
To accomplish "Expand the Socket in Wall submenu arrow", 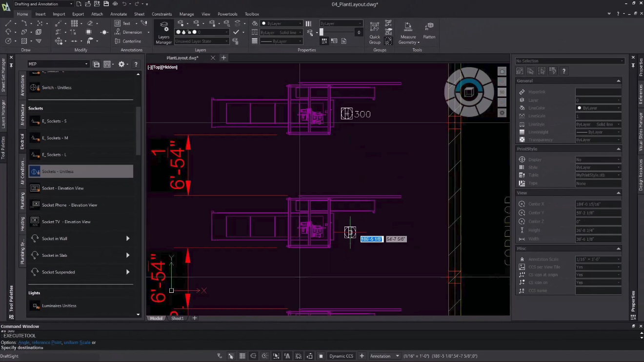I will click(128, 239).
